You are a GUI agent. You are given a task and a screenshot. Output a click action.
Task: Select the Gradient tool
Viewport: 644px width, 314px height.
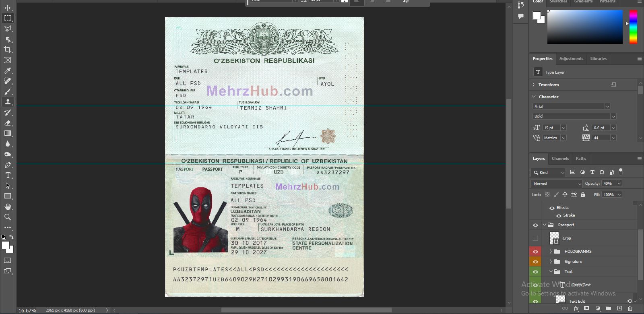tap(8, 133)
